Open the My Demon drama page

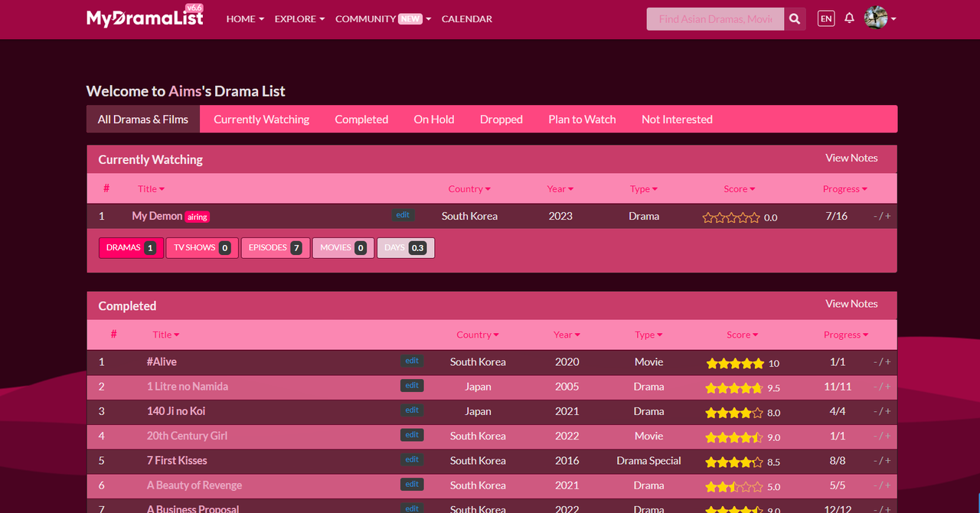pos(157,216)
